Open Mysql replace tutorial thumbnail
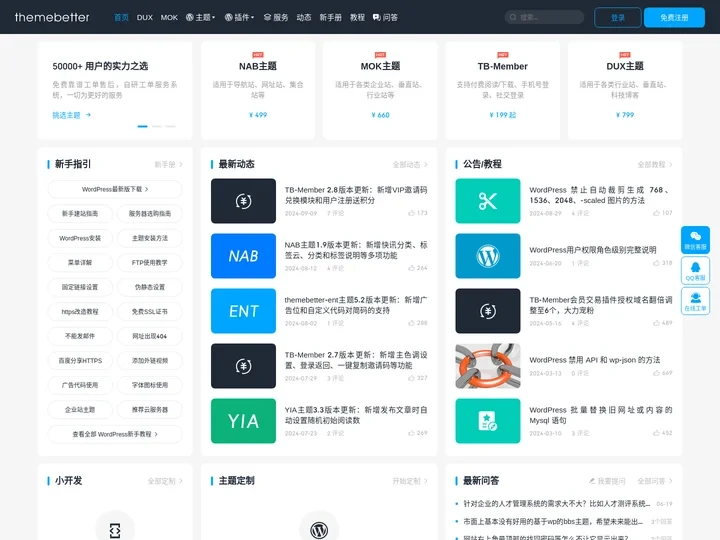Image resolution: width=720 pixels, height=540 pixels. (488, 421)
